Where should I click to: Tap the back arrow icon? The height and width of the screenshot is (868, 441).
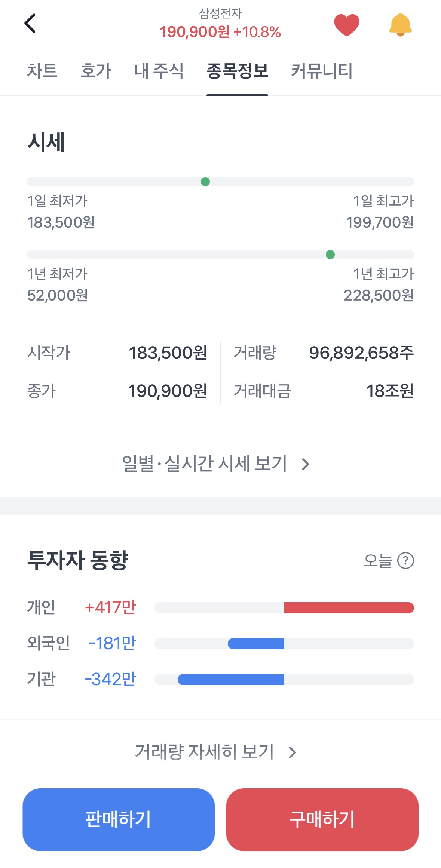click(x=30, y=24)
